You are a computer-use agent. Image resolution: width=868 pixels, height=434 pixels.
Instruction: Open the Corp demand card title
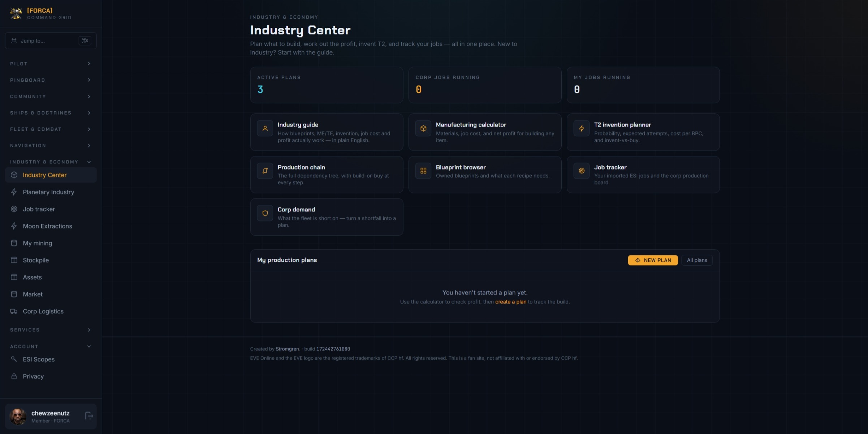tap(296, 210)
